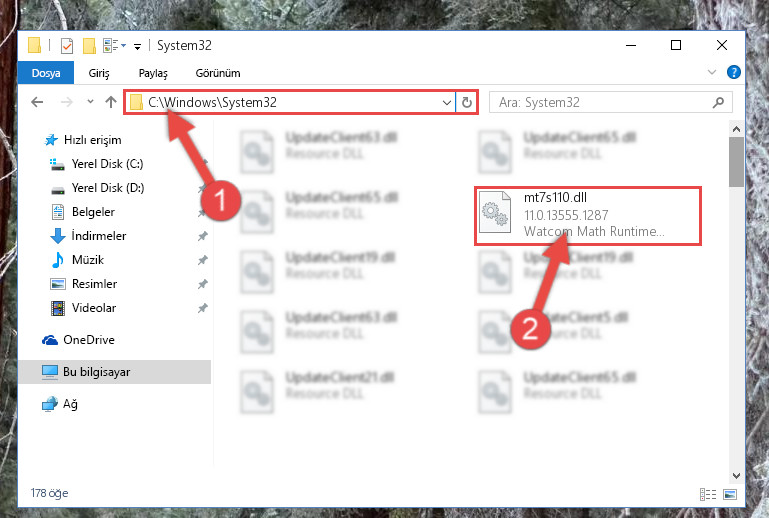
Task: Expand the ribbon chevron
Action: [712, 72]
